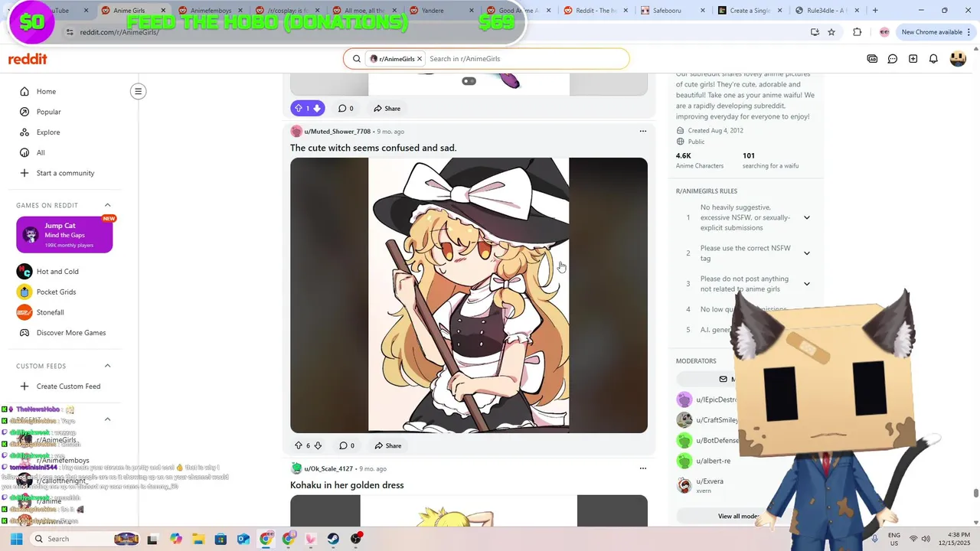Click Start a community

65,173
